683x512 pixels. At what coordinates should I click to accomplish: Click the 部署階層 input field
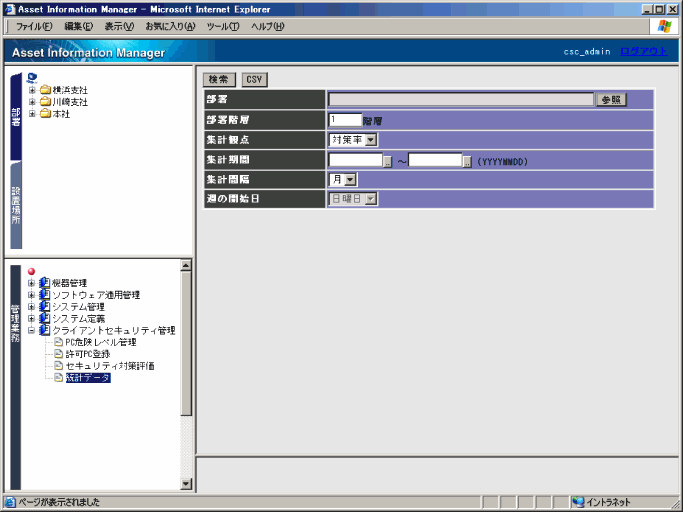[344, 119]
